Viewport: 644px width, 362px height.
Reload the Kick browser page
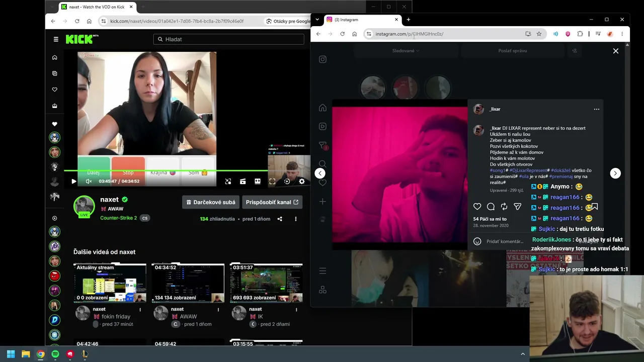click(x=77, y=21)
